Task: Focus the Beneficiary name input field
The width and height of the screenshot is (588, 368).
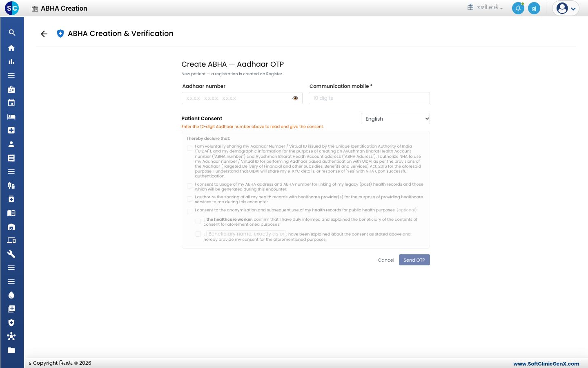Action: pos(246,234)
